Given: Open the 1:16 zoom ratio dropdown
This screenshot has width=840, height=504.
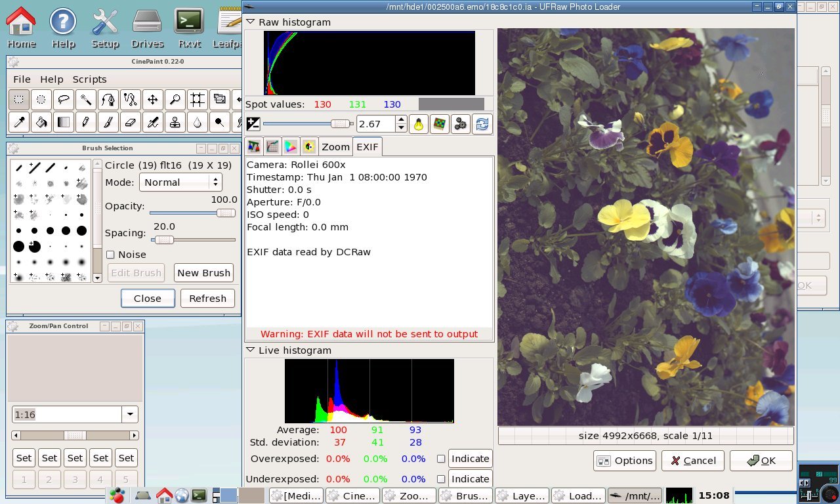Looking at the screenshot, I should (130, 415).
